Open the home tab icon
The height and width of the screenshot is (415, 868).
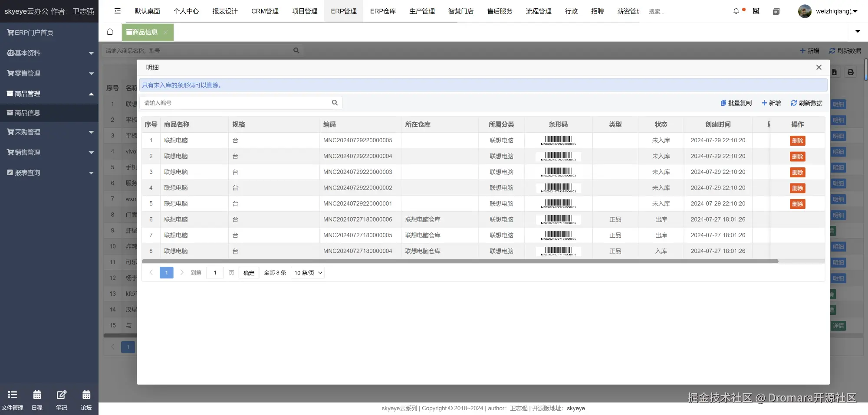point(110,32)
